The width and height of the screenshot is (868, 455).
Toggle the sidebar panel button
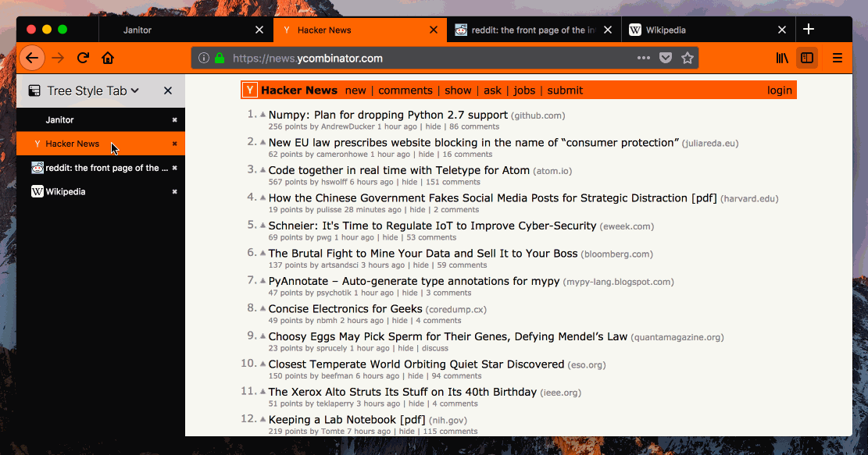tap(807, 58)
